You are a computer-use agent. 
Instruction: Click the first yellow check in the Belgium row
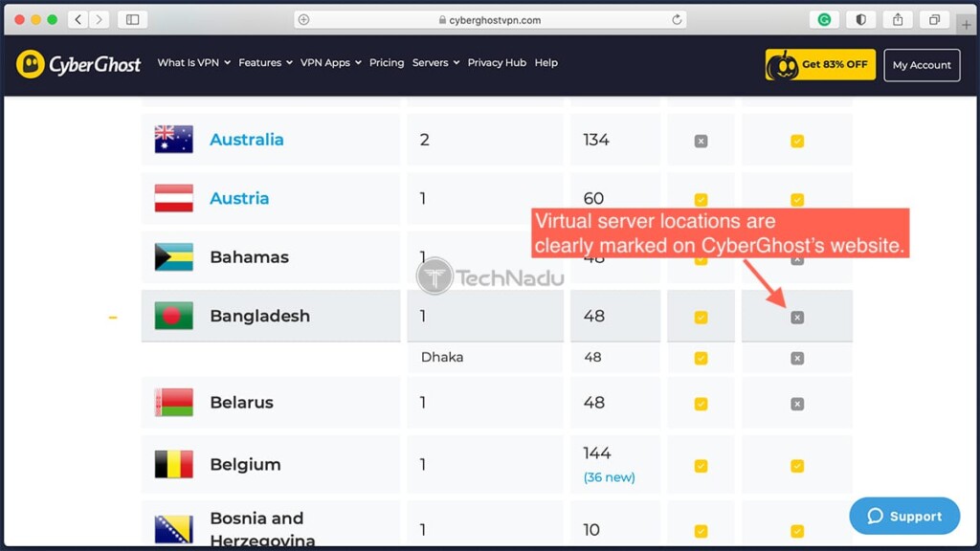point(701,466)
